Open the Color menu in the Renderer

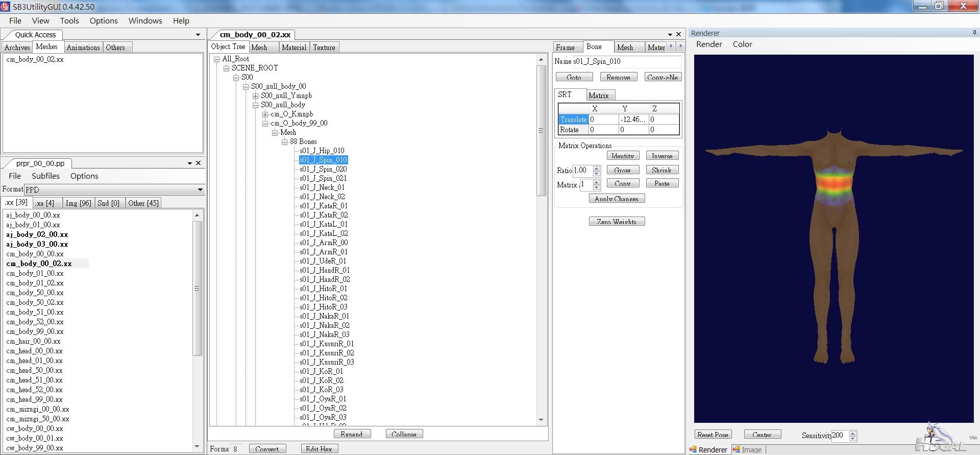[x=742, y=44]
